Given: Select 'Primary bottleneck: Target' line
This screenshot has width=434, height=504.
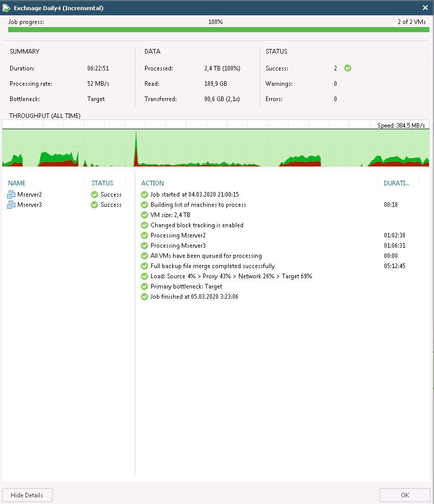Looking at the screenshot, I should click(x=186, y=286).
